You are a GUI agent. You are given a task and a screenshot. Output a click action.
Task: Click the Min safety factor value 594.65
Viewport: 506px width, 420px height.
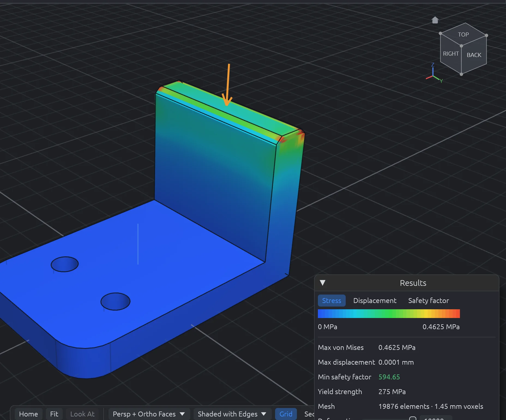coord(389,377)
